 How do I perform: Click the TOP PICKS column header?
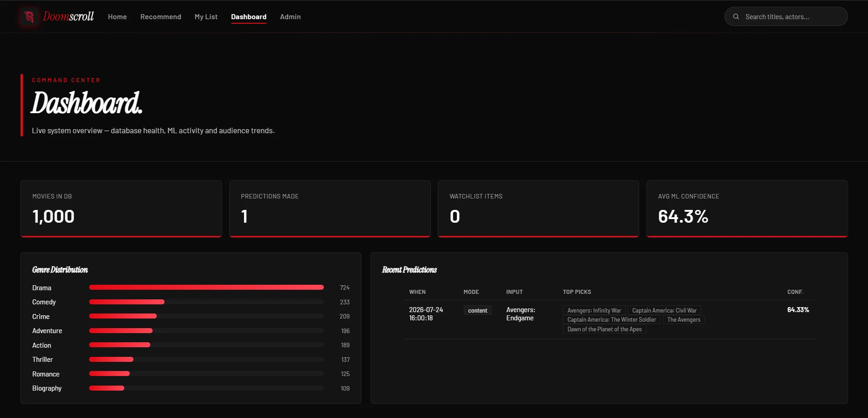click(577, 292)
